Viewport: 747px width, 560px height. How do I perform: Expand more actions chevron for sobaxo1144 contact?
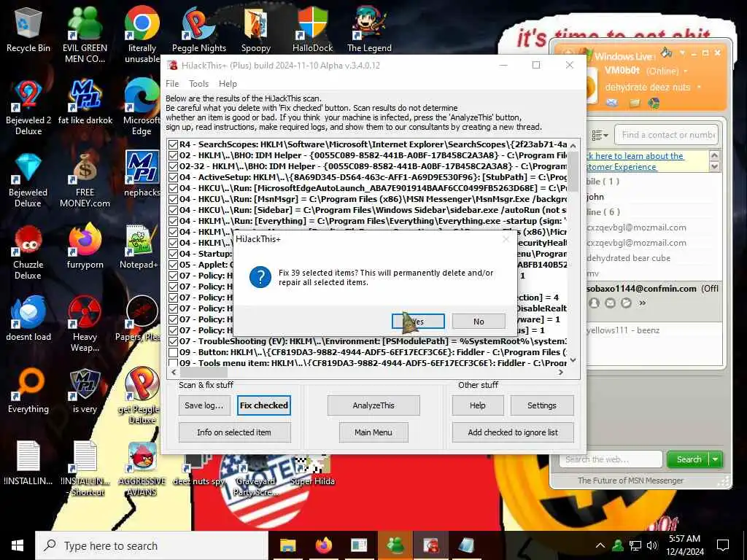click(x=642, y=303)
